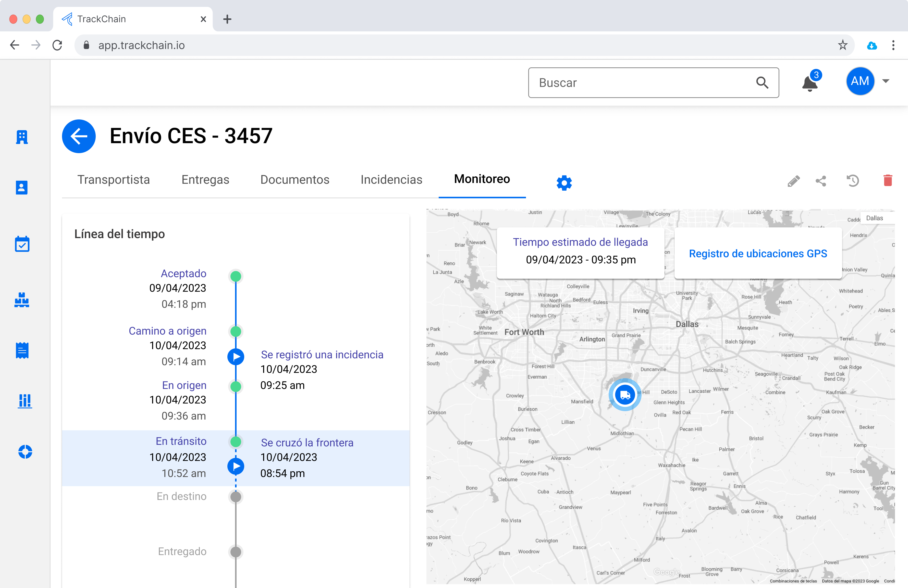Click the incidencia play marker
Image resolution: width=908 pixels, height=588 pixels.
tap(236, 357)
